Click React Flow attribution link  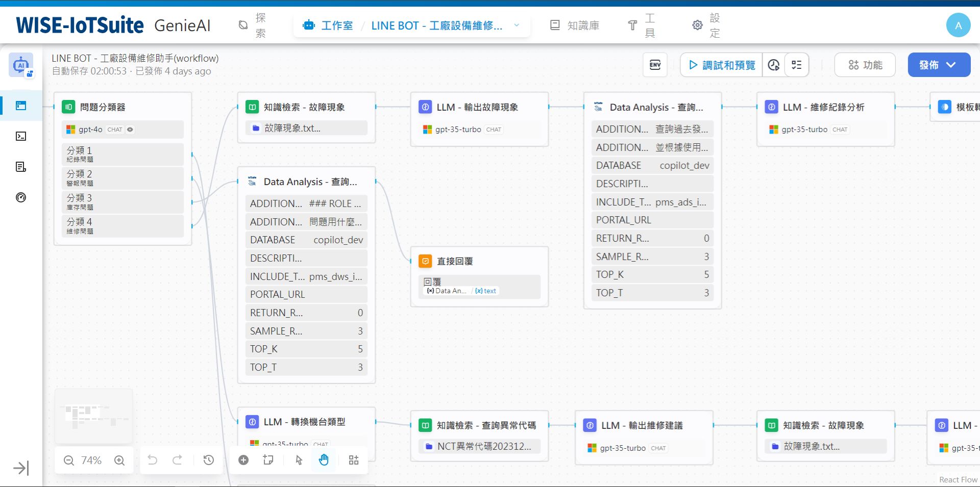(x=958, y=479)
